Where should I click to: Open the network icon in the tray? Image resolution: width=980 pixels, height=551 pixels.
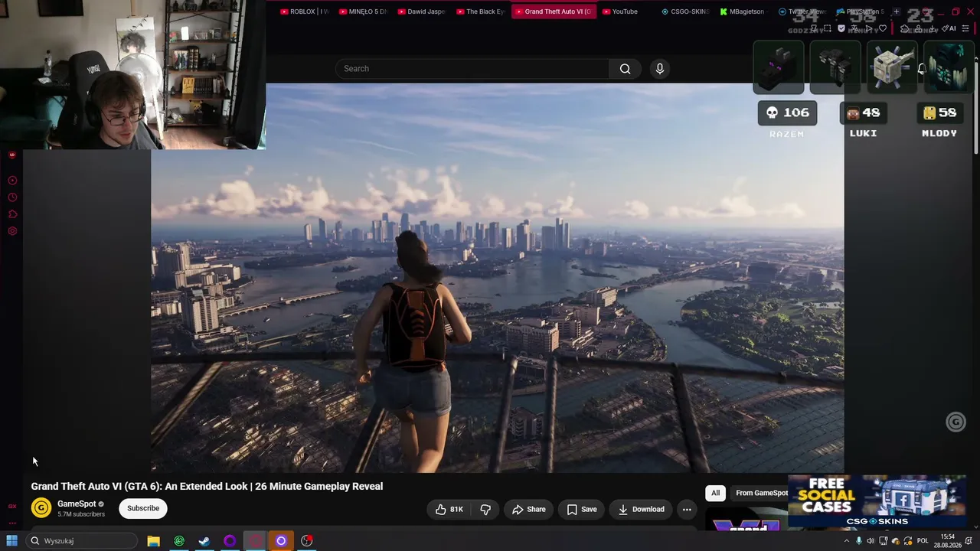884,541
